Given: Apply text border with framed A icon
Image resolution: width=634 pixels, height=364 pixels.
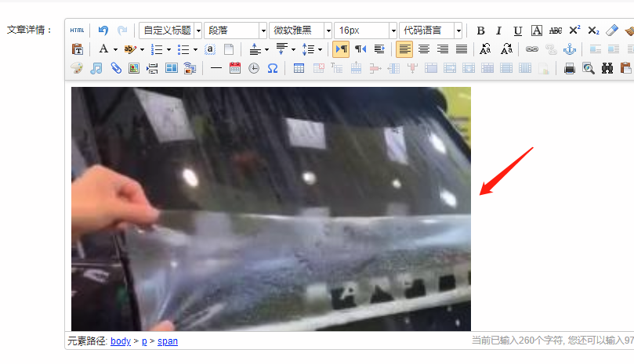Looking at the screenshot, I should tap(537, 31).
